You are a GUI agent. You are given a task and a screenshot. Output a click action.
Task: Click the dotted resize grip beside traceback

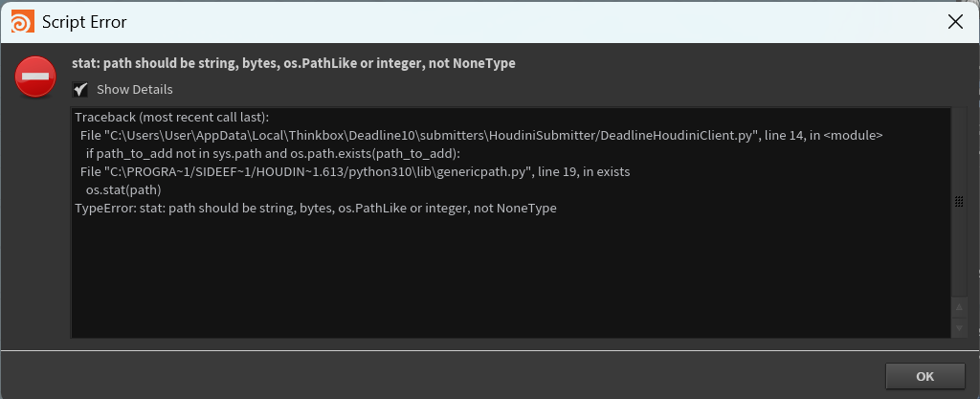point(959,201)
